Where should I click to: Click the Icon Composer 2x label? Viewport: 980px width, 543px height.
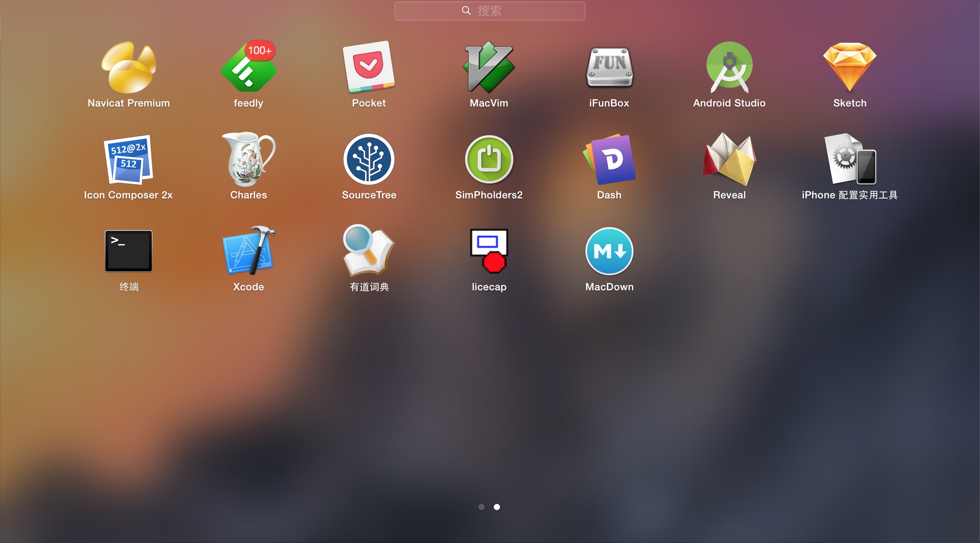(128, 195)
